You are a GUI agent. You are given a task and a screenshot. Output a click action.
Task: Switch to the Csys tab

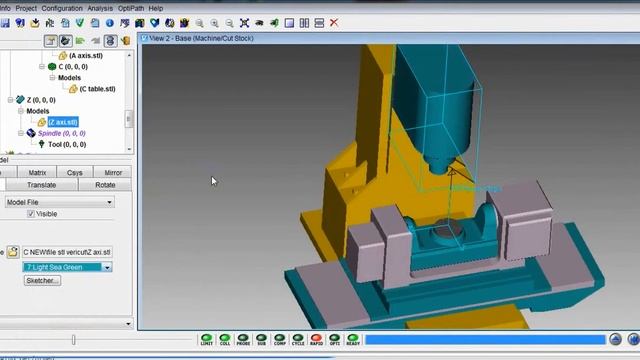(x=75, y=173)
